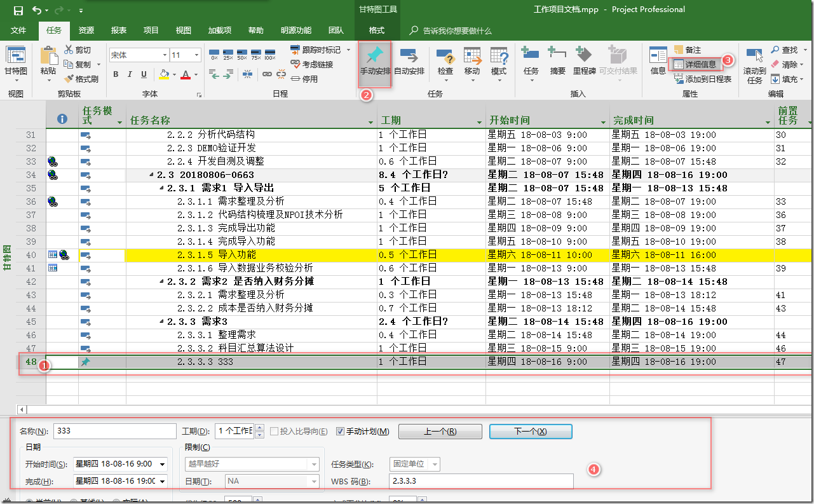Switch to the Resource (资源) tab
The height and width of the screenshot is (504, 814).
[86, 31]
